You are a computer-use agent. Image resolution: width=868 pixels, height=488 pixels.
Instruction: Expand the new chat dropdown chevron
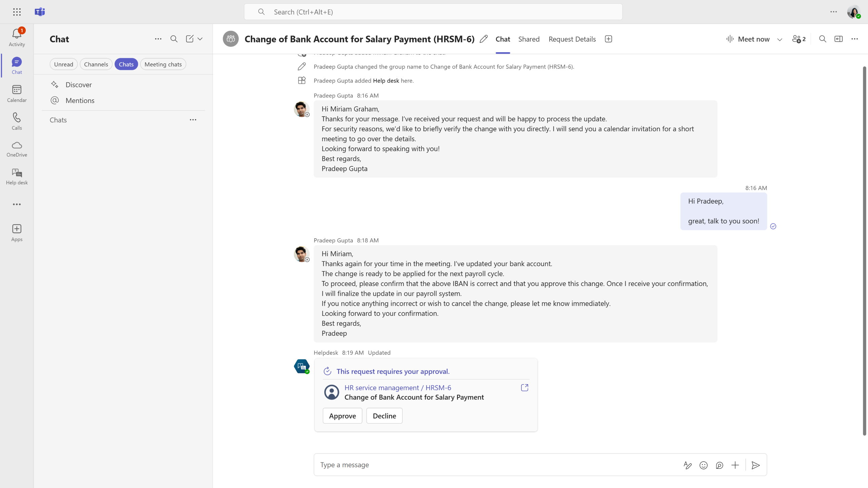(200, 39)
